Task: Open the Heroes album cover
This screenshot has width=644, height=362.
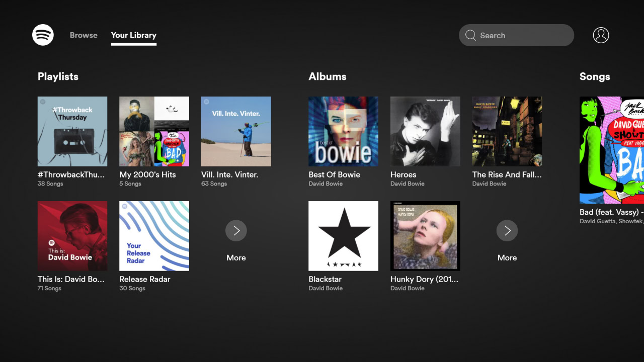Action: pyautogui.click(x=425, y=131)
